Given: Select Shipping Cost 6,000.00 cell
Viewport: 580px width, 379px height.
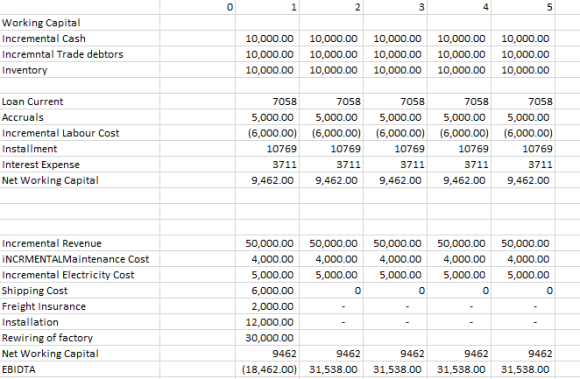Looking at the screenshot, I should click(267, 291).
